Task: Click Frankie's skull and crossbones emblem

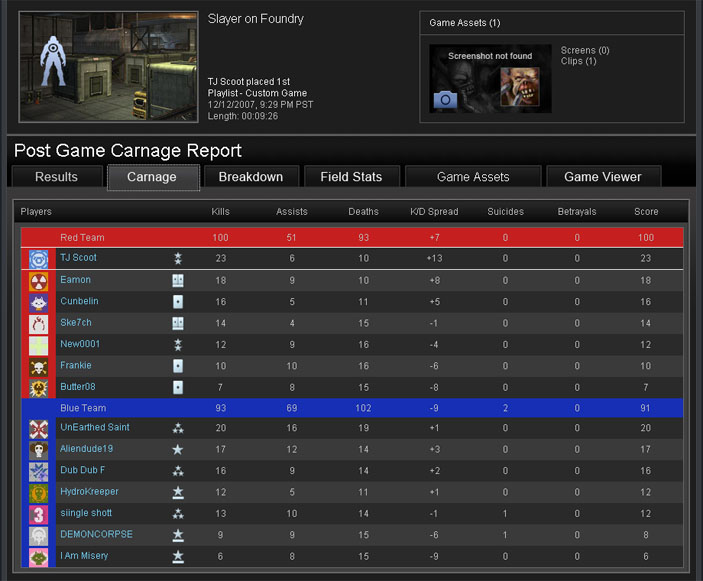Action: tap(39, 367)
